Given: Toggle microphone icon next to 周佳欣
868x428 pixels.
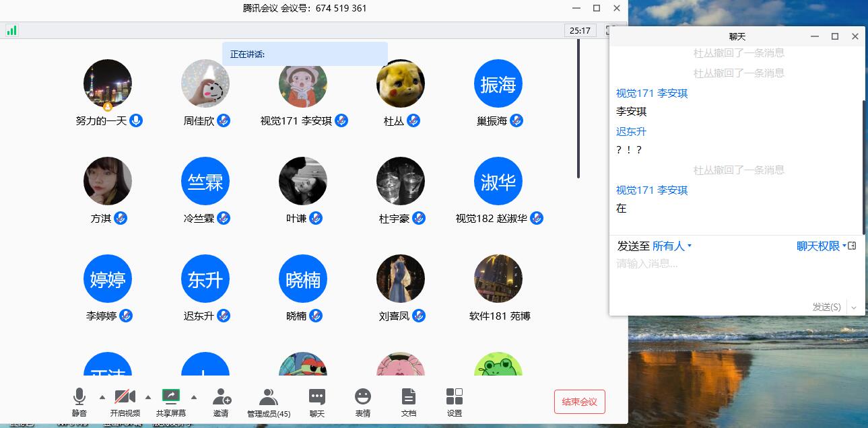Looking at the screenshot, I should [224, 121].
